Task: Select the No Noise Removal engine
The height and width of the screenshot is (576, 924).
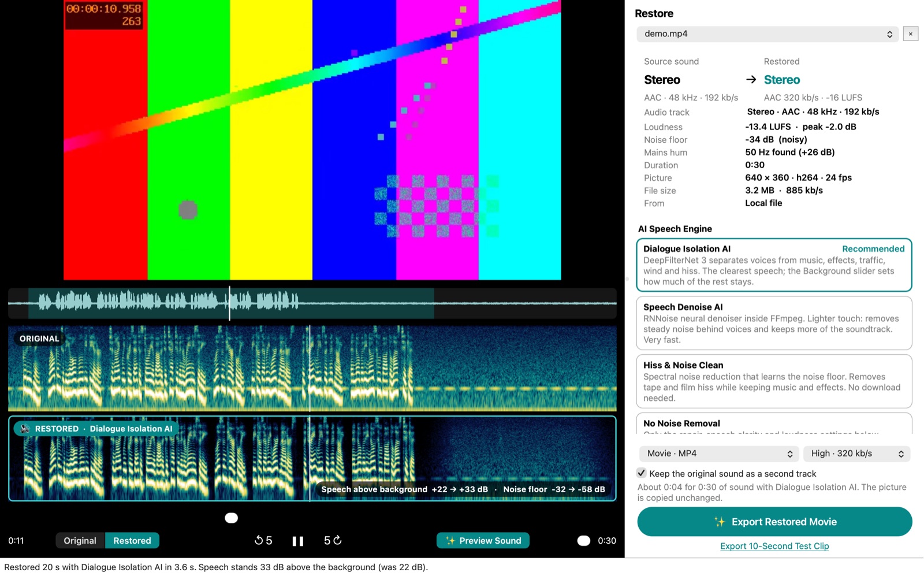Action: click(774, 423)
